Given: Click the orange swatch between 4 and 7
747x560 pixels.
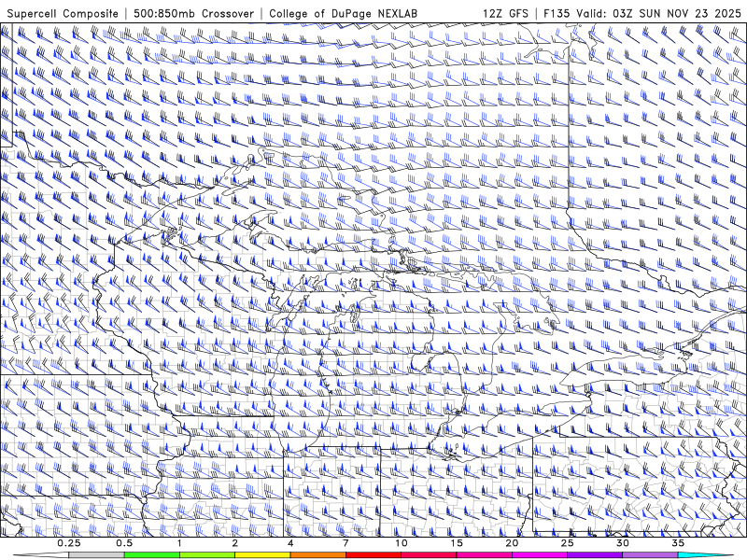Looking at the screenshot, I should (317, 555).
